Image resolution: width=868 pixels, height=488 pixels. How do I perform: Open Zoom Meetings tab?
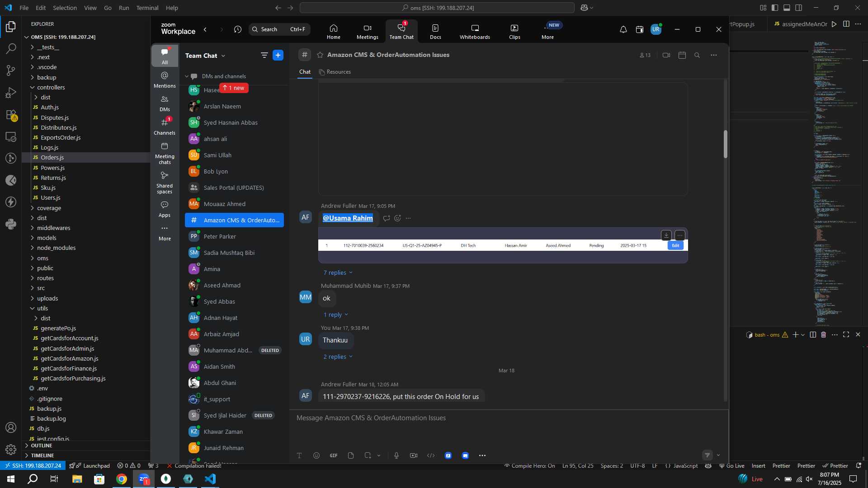367,31
